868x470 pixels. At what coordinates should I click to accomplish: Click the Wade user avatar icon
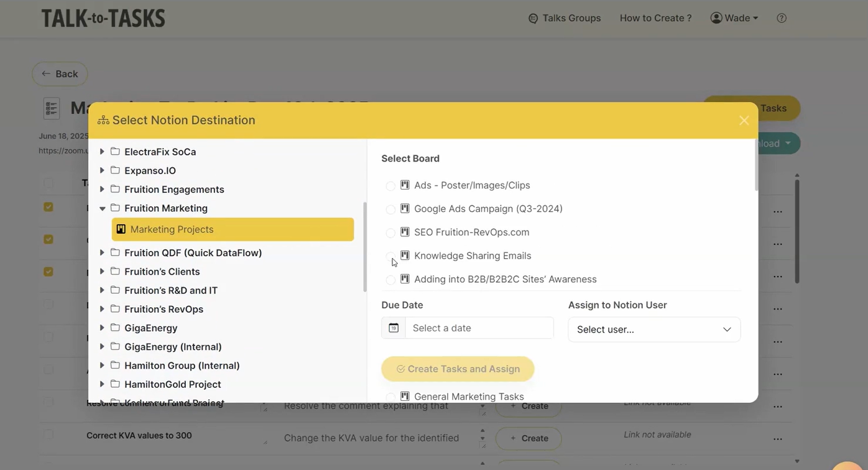(716, 18)
